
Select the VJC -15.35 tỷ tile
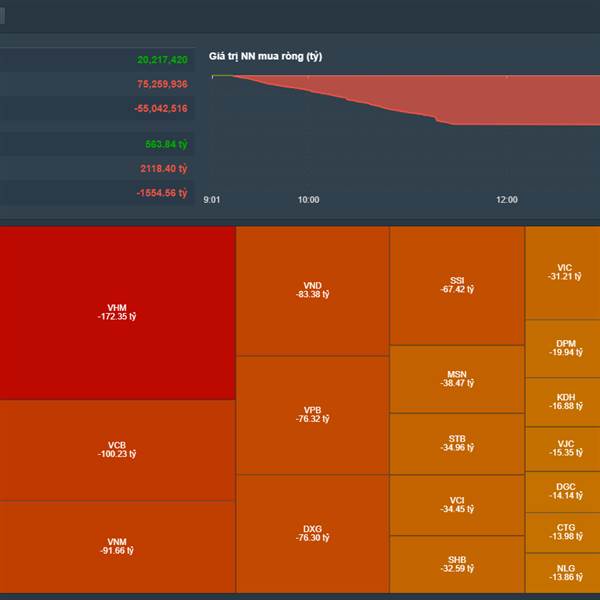pyautogui.click(x=563, y=449)
